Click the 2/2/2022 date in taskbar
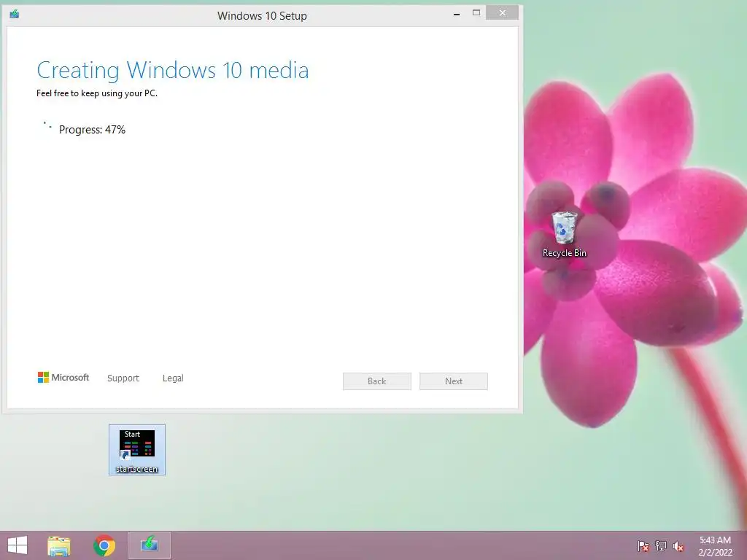The width and height of the screenshot is (747, 560). (x=715, y=553)
